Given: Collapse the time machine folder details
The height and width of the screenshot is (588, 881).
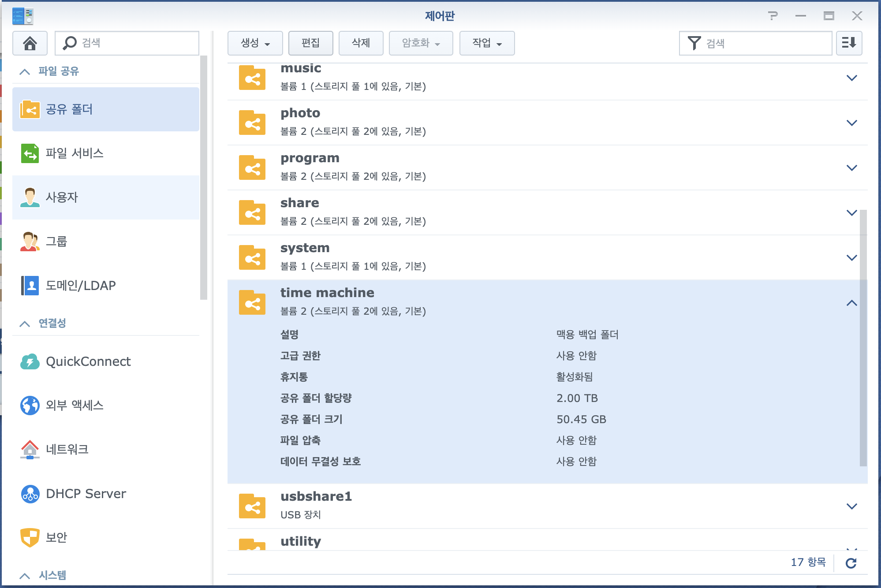Looking at the screenshot, I should point(851,303).
